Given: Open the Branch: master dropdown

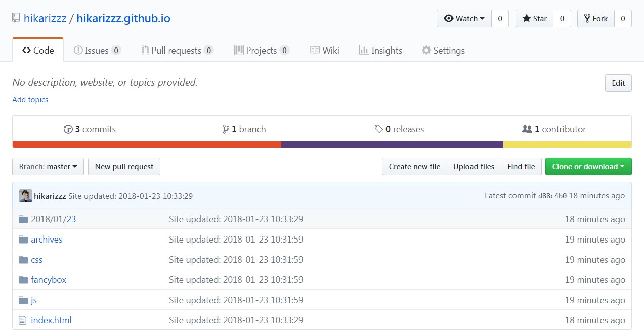Looking at the screenshot, I should pos(48,166).
